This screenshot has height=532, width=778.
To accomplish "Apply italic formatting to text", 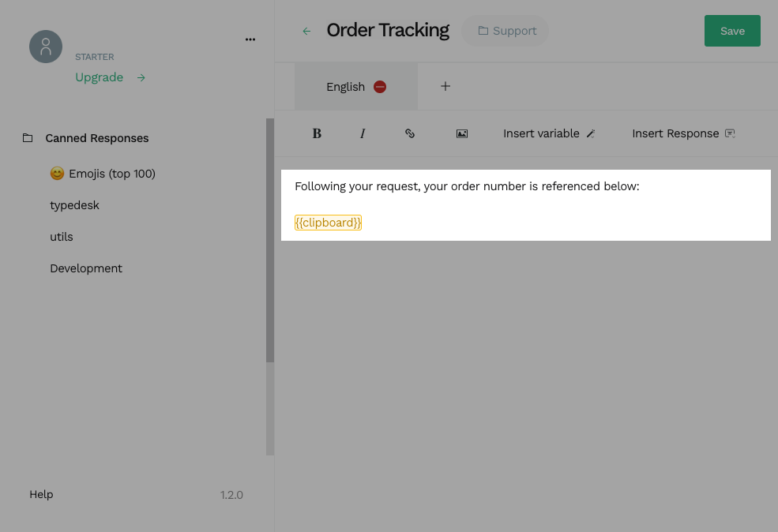I will tap(363, 133).
